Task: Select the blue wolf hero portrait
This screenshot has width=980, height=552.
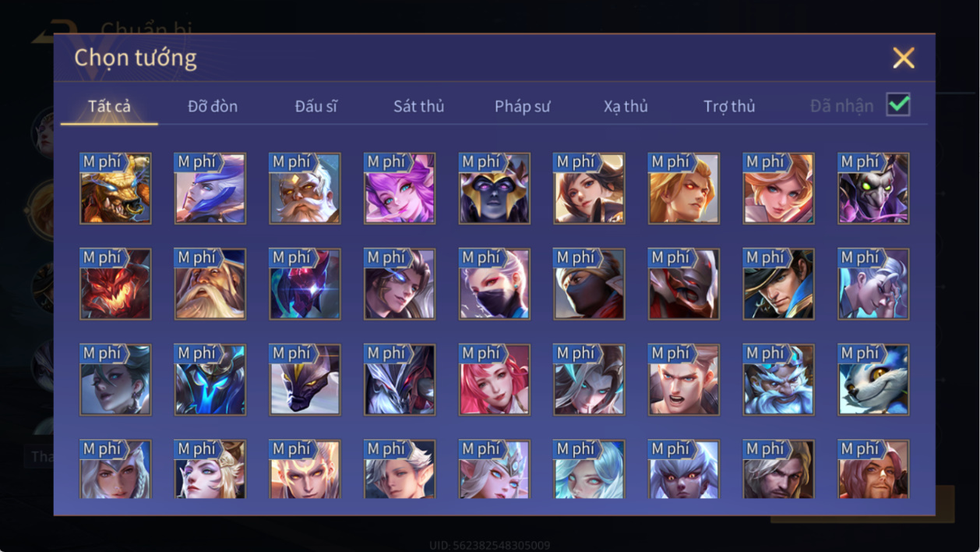Action: [x=873, y=380]
